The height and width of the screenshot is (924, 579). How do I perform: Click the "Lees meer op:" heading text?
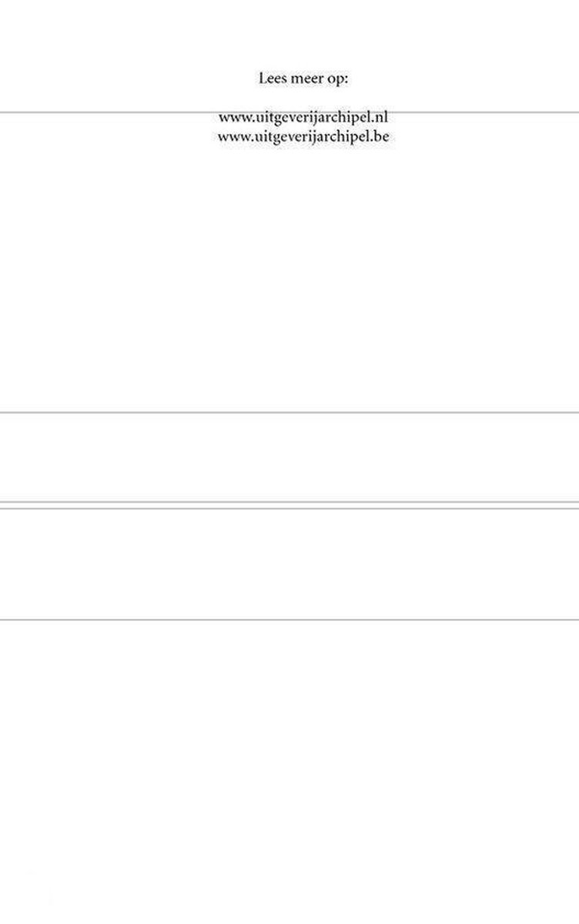point(303,79)
